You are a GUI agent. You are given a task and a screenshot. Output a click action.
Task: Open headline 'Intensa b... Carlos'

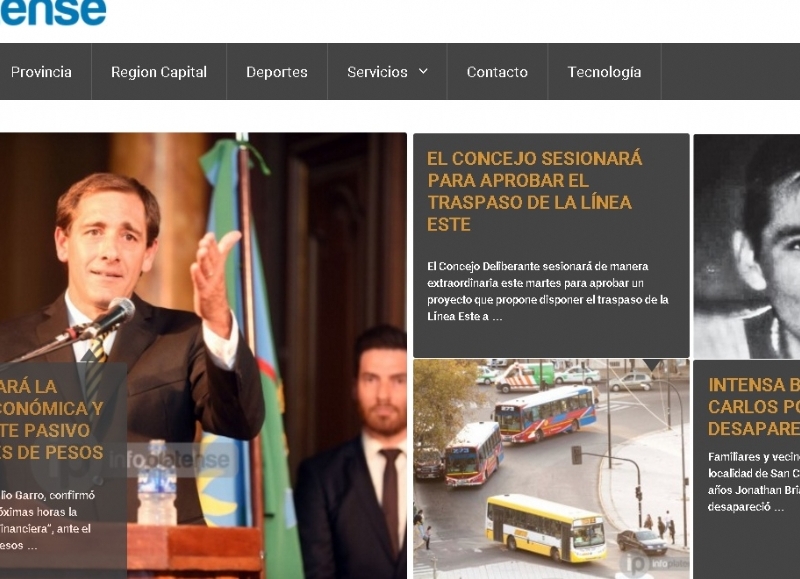tap(754, 407)
